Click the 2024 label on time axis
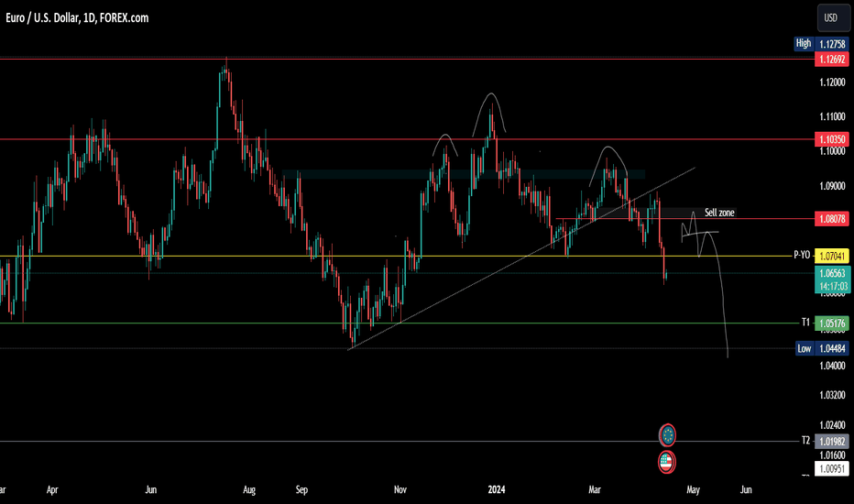Screen dimensions: 854x504 (x=497, y=489)
